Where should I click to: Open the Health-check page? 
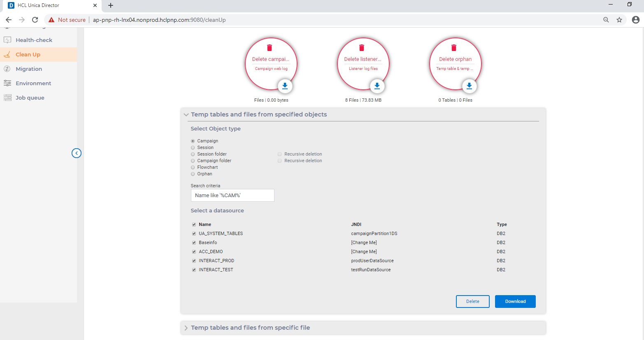[x=34, y=40]
